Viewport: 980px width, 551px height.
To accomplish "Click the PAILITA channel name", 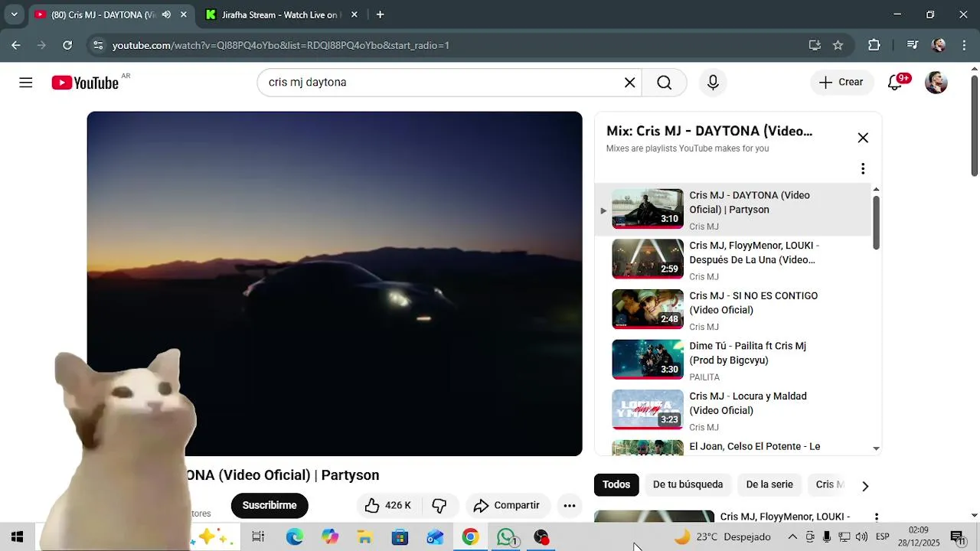I will (704, 377).
